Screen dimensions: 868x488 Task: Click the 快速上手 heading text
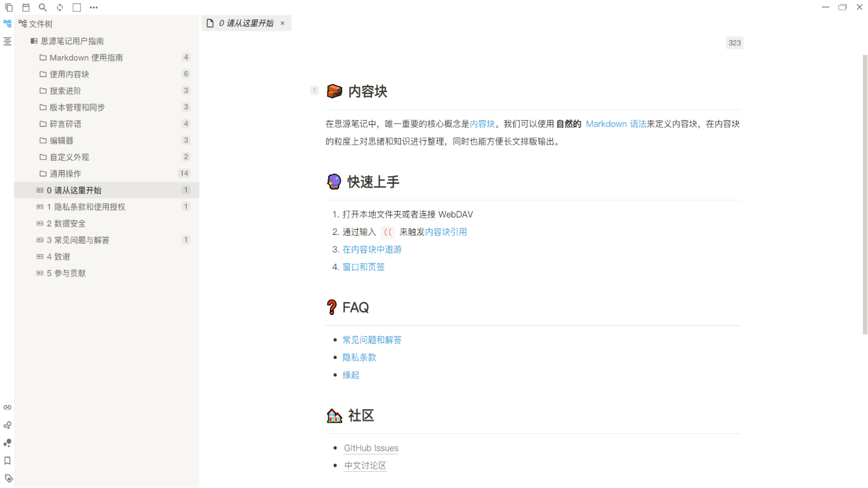tap(373, 182)
